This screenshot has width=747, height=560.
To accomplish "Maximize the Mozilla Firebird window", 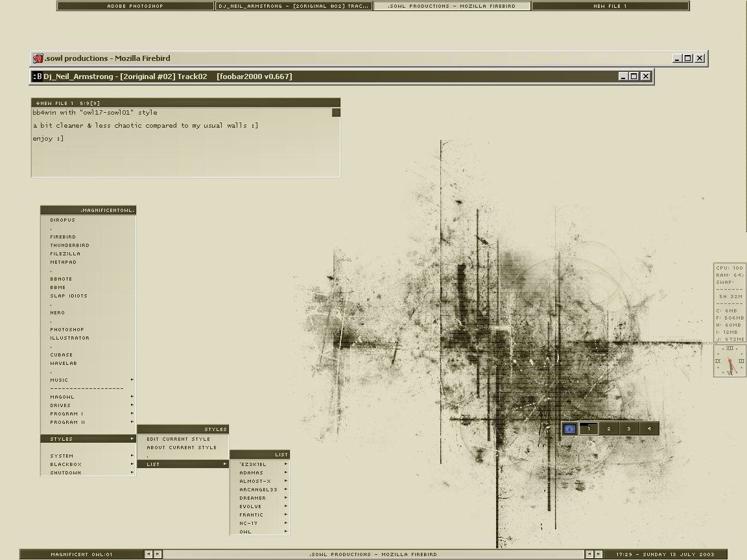I will tap(688, 58).
